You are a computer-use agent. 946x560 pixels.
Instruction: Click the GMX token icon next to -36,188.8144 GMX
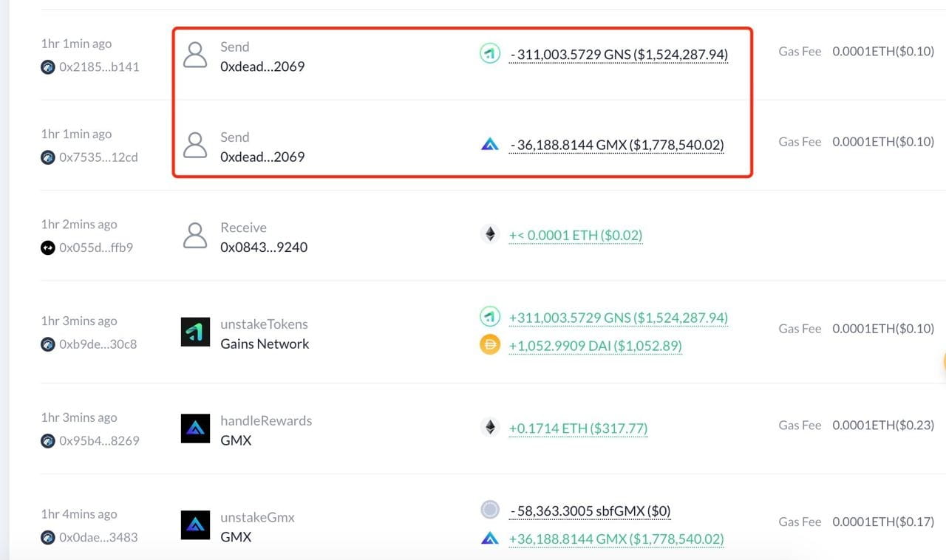(490, 144)
